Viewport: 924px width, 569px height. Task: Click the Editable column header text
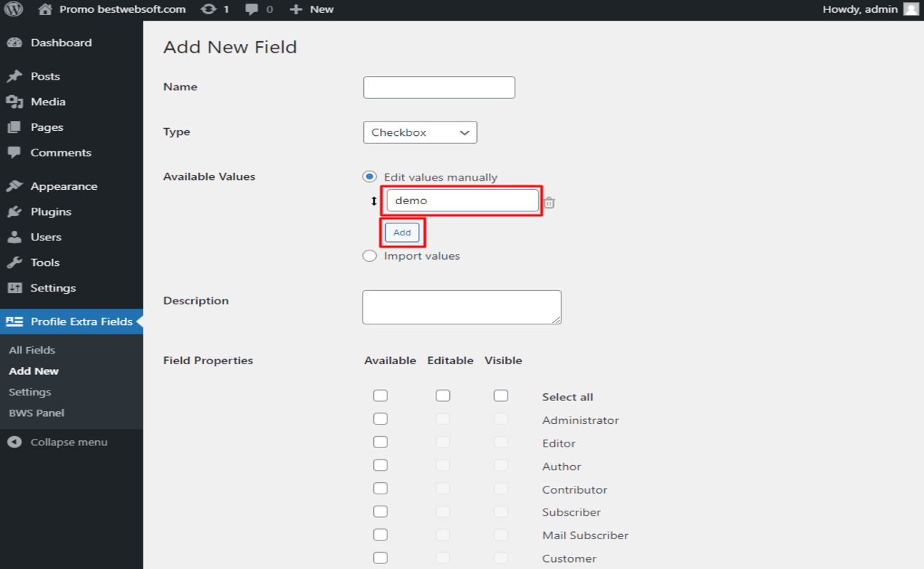[x=451, y=361]
